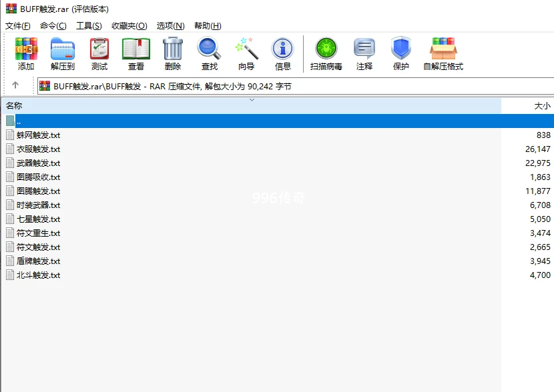
Task: Click size value 2,665
Action: click(x=540, y=247)
